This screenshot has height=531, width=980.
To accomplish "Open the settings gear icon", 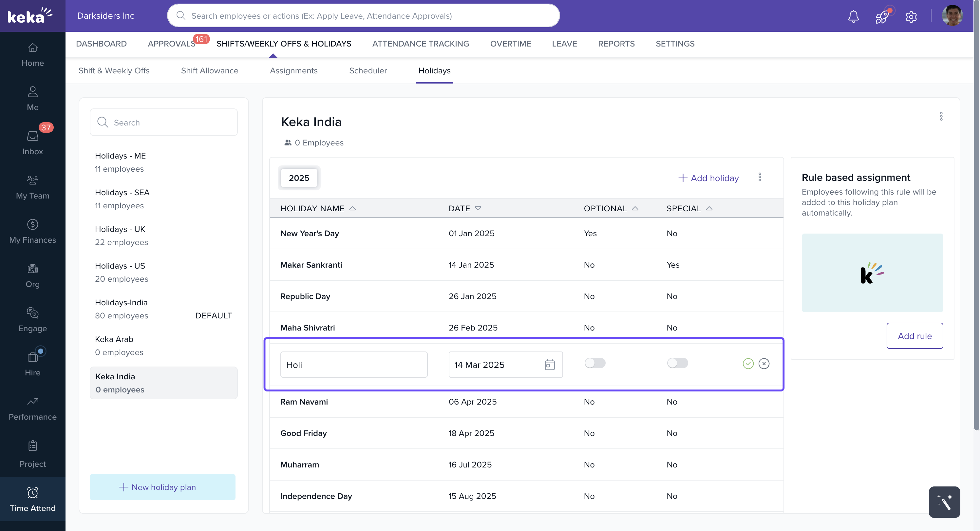I will point(911,16).
